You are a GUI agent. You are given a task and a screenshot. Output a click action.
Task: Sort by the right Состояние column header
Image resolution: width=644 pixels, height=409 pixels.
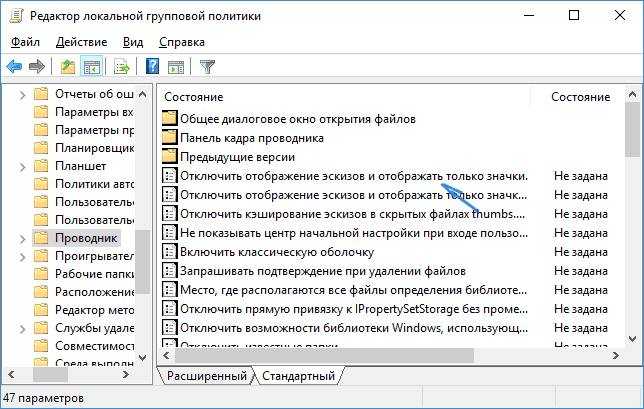[580, 97]
